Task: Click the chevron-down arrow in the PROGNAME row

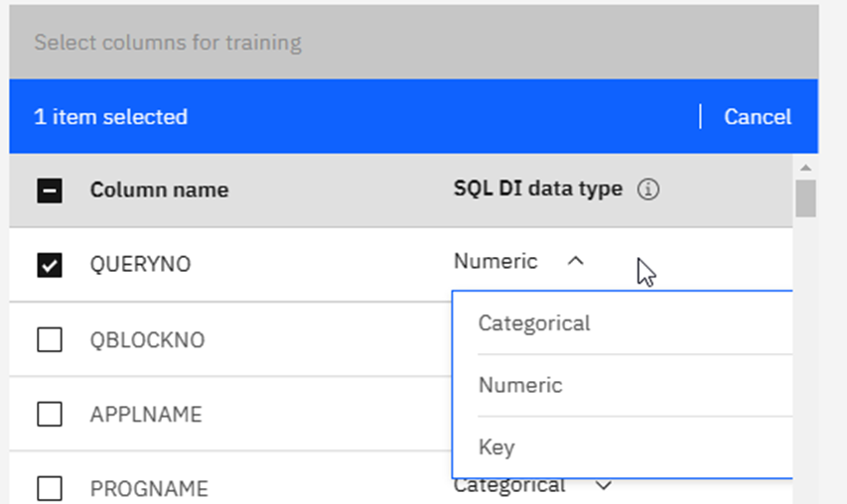Action: tap(603, 485)
